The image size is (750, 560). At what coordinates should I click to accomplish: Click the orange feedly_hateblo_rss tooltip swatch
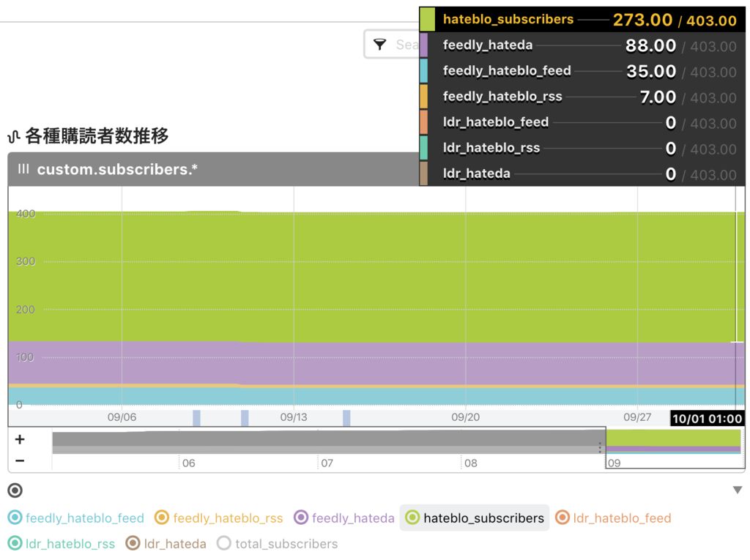tap(424, 97)
